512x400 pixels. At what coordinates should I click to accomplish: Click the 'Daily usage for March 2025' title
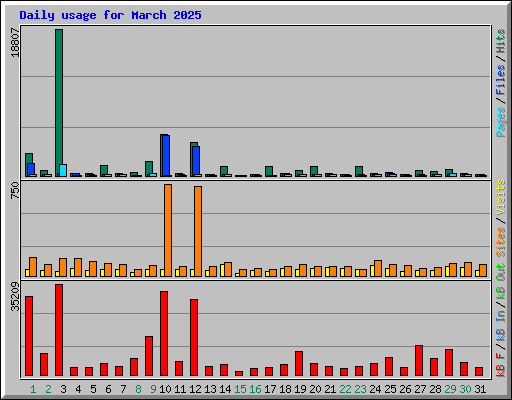click(x=110, y=15)
